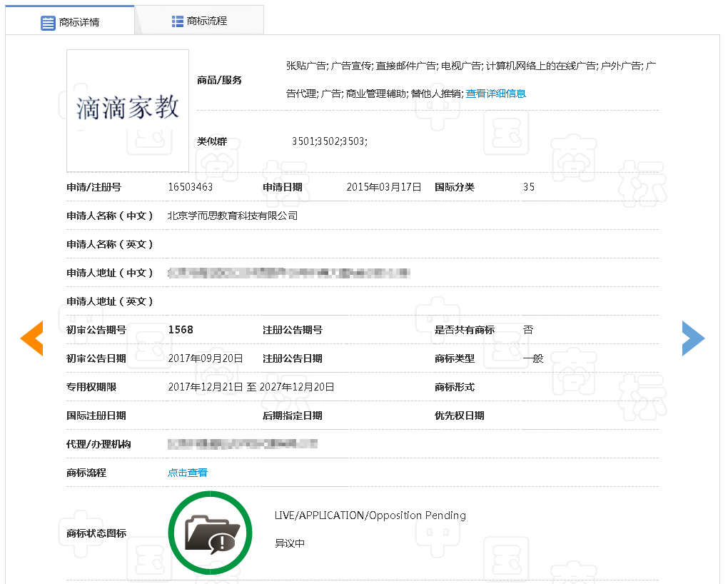
Task: Open the 商标流程 tab
Action: [x=206, y=21]
